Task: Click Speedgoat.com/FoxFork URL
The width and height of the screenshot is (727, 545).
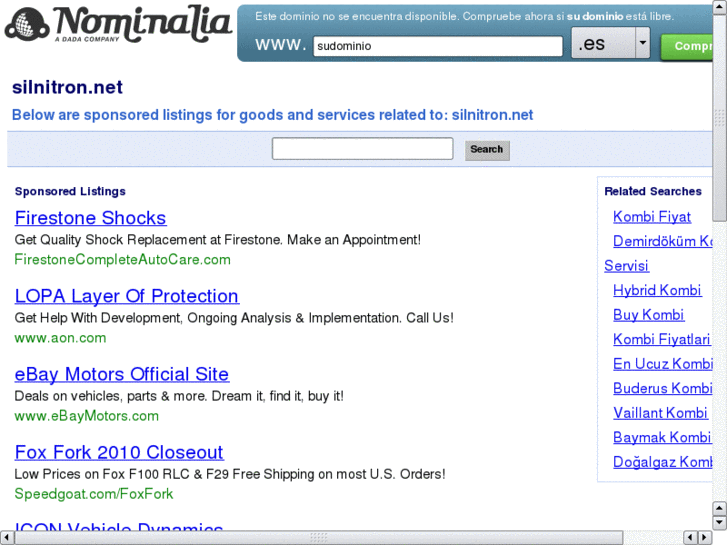Action: tap(94, 494)
